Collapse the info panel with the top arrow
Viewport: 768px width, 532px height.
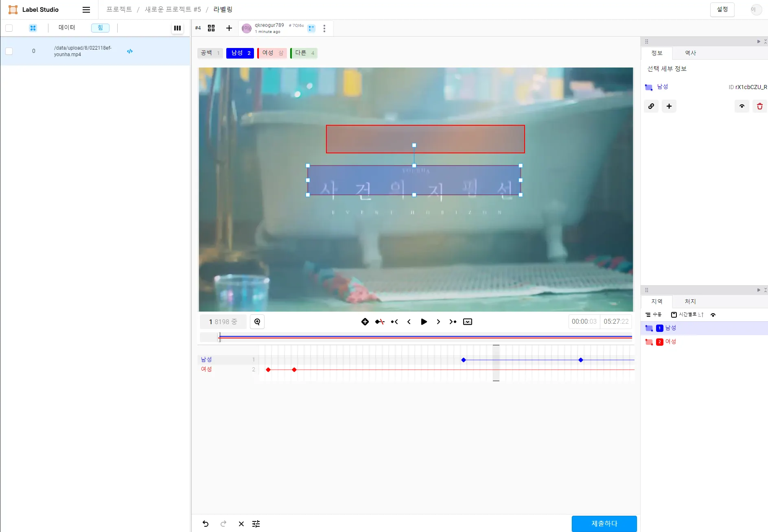point(759,41)
